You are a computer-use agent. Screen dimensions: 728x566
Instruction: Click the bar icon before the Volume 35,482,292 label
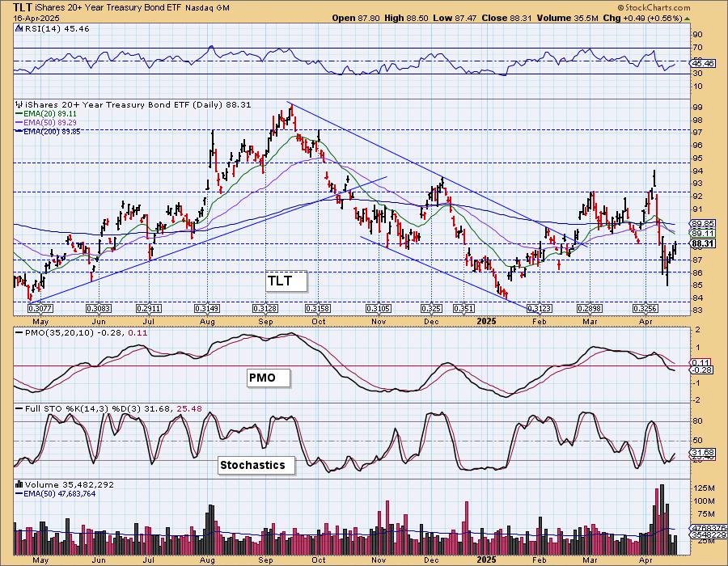coord(19,484)
